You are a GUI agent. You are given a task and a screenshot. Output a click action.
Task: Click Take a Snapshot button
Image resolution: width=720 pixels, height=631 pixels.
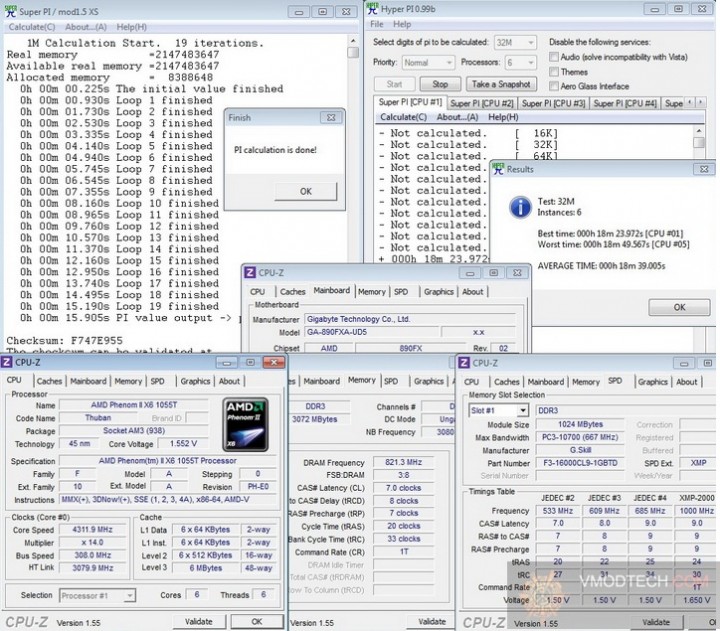point(501,84)
